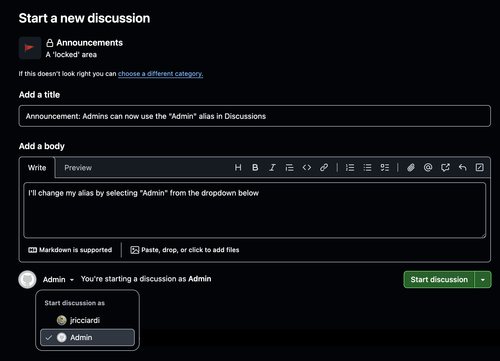Click the Markdown is supported label
Image resolution: width=500 pixels, height=361 pixels.
(70, 250)
